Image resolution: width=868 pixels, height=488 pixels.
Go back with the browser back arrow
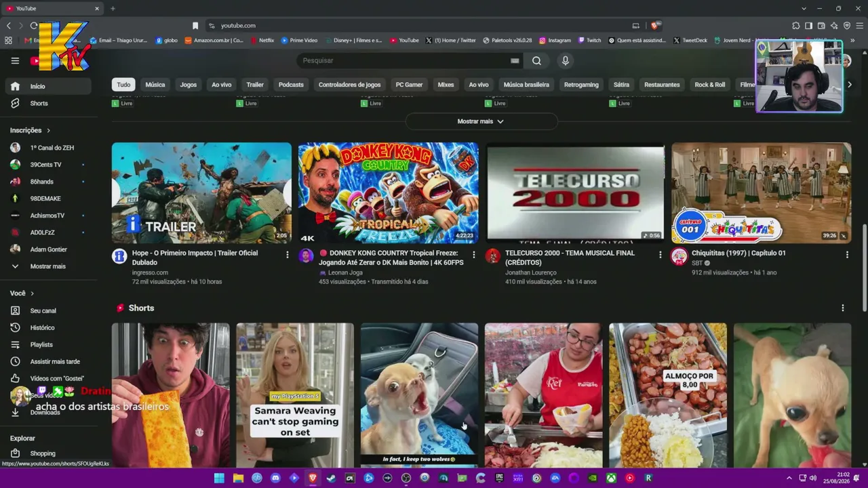(9, 26)
